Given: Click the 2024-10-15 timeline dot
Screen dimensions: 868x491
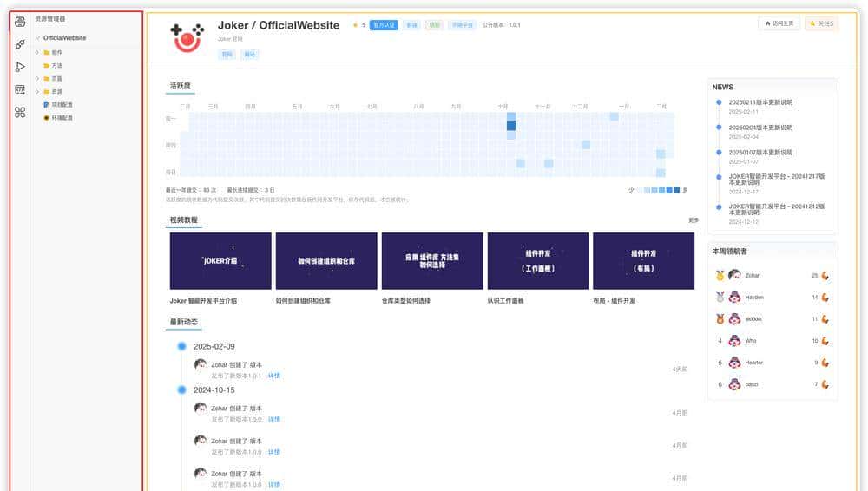Looking at the screenshot, I should (x=181, y=390).
